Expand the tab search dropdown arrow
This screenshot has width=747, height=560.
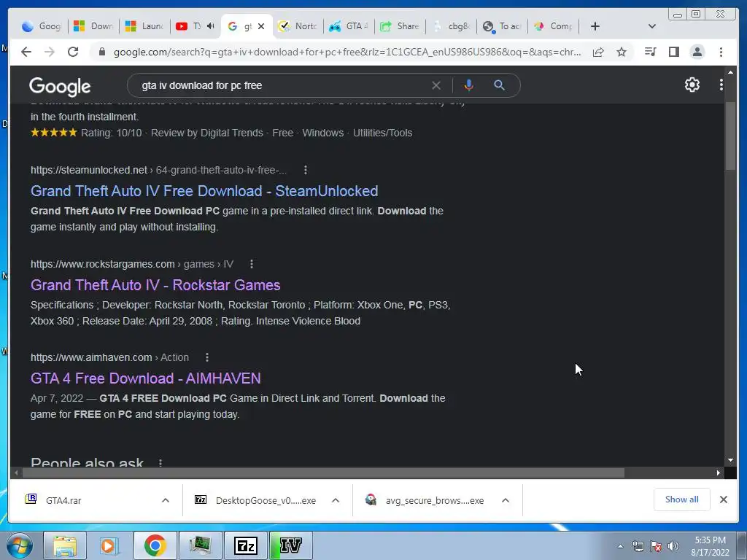[x=652, y=26]
